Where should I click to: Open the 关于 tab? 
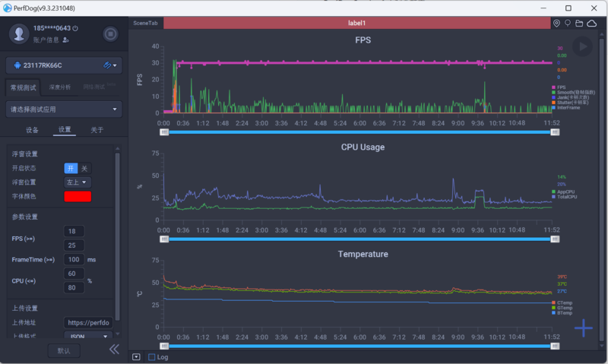coord(97,130)
